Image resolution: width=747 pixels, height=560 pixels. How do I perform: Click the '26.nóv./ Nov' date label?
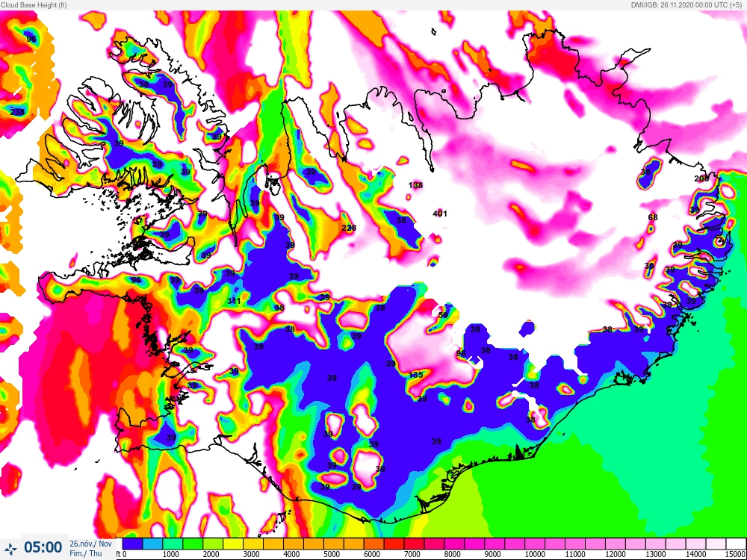tap(90, 544)
